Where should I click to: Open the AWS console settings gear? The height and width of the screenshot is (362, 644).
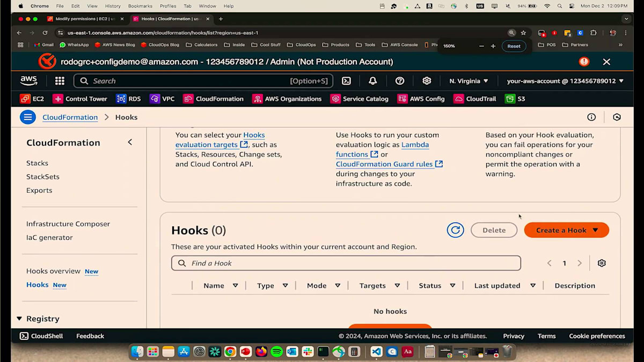pyautogui.click(x=427, y=81)
